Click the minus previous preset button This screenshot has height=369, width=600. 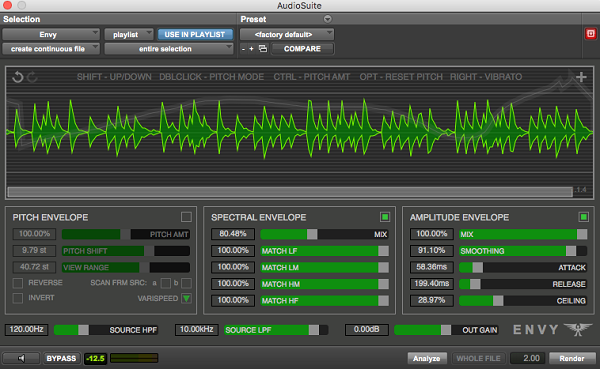click(243, 49)
